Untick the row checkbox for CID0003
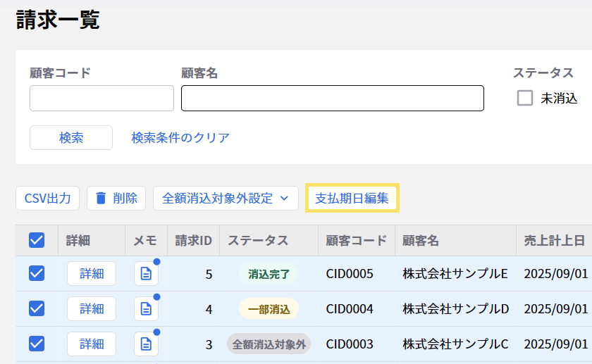The height and width of the screenshot is (364, 592). [37, 344]
